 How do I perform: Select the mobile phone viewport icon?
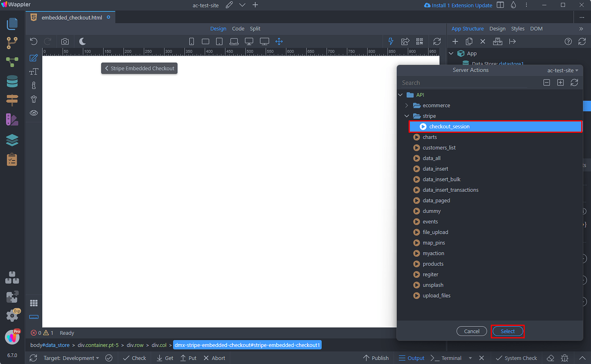pyautogui.click(x=191, y=42)
